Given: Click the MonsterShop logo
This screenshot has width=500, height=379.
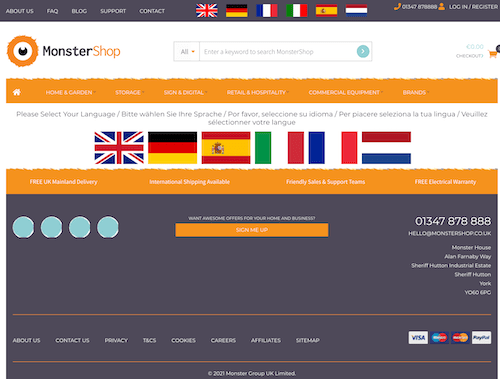Looking at the screenshot, I should pyautogui.click(x=64, y=51).
